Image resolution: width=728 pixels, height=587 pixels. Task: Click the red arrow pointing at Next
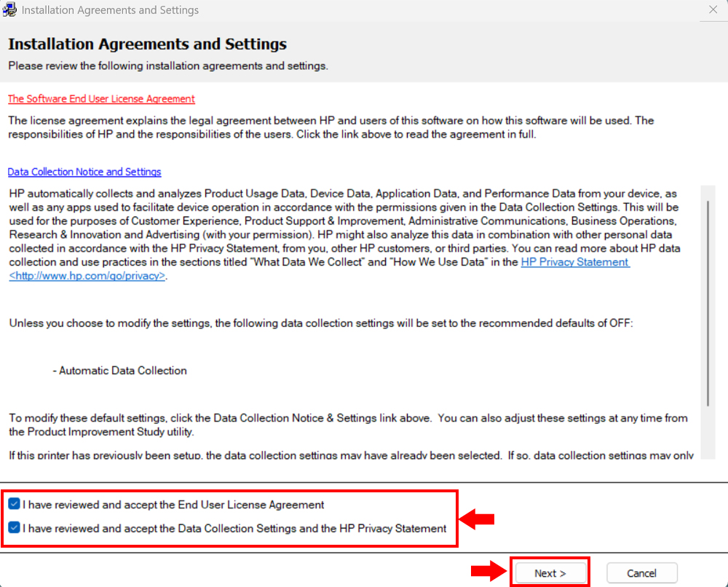[488, 572]
